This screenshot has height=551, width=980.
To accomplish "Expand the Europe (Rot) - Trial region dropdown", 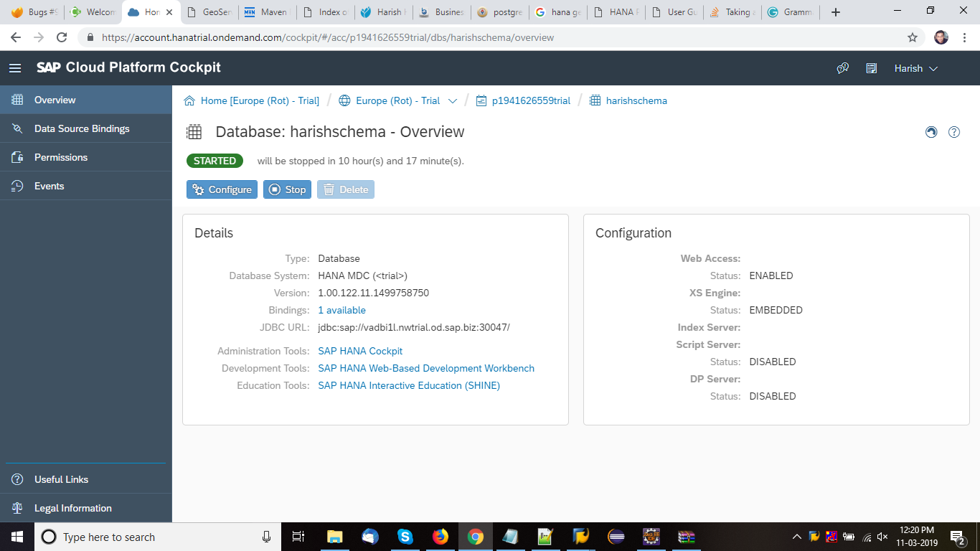I will 453,101.
